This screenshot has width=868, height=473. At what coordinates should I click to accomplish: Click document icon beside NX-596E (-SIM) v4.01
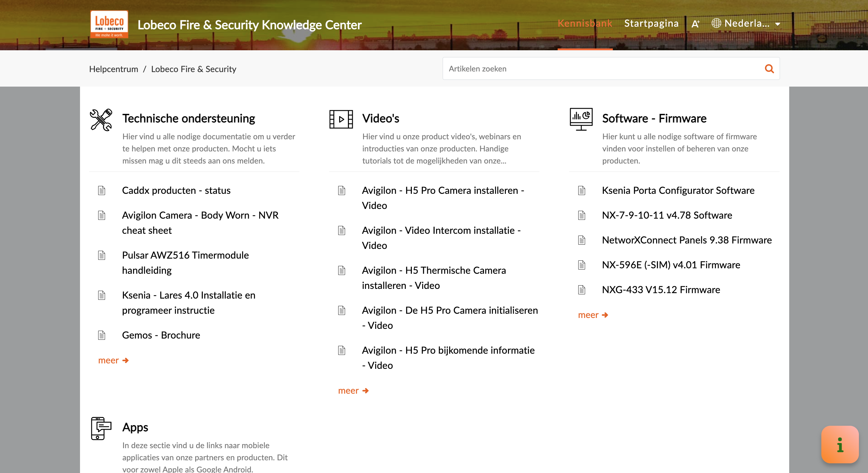coord(582,265)
